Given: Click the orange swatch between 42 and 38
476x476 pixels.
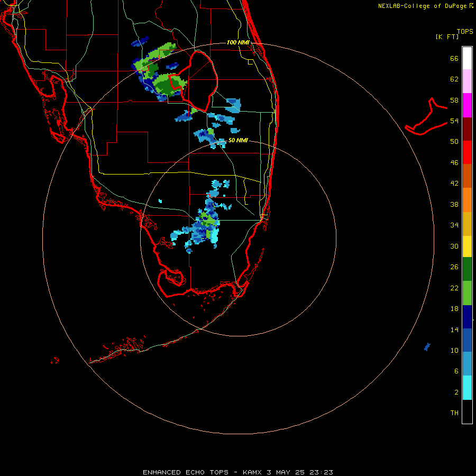Looking at the screenshot, I should (x=467, y=200).
